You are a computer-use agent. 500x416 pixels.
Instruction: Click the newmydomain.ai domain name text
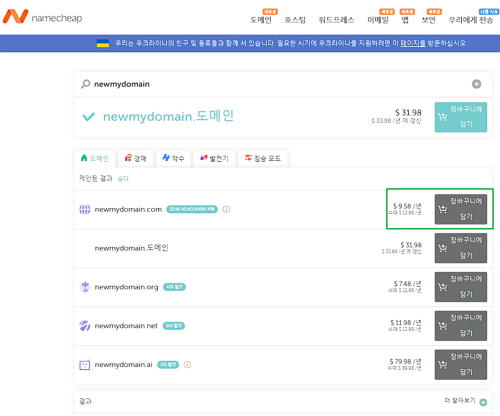[x=123, y=365]
